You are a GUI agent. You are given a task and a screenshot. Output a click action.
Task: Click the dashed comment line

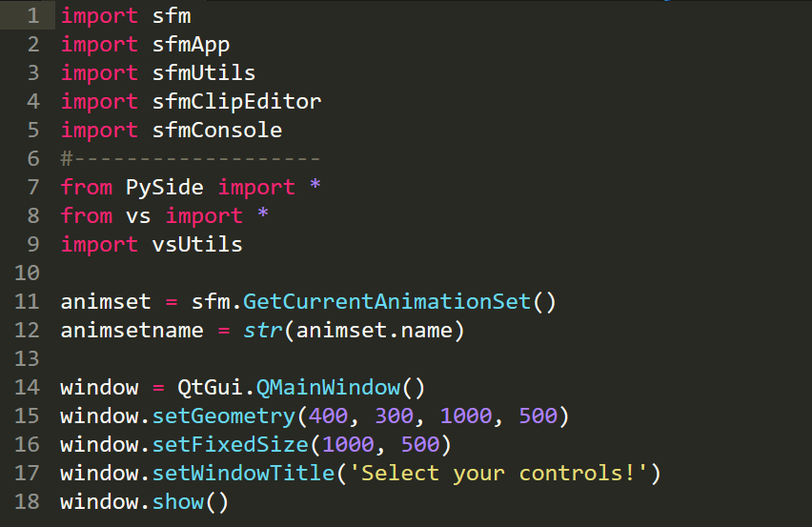coord(191,159)
